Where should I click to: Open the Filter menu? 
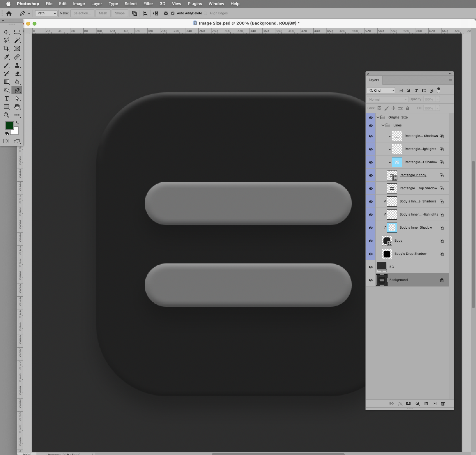[x=148, y=4]
